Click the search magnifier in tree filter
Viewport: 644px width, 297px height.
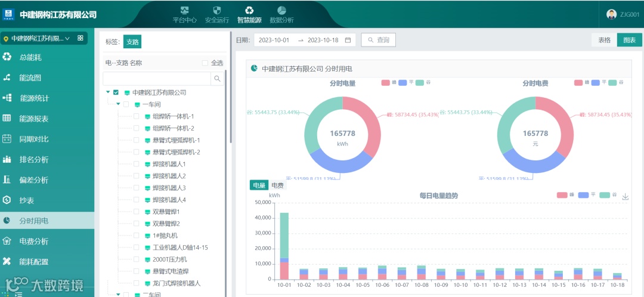(217, 79)
